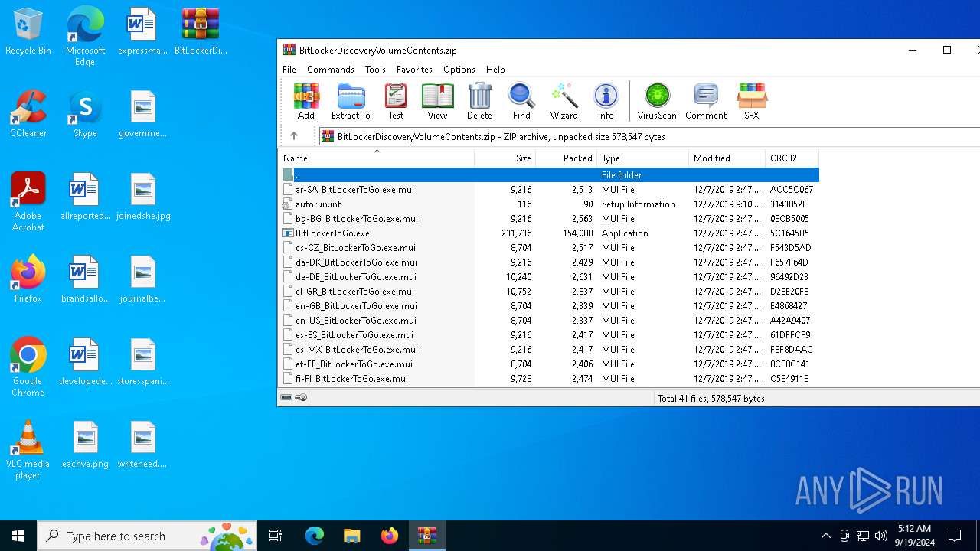This screenshot has height=551, width=980.
Task: Select the VLC media player desktop icon
Action: pyautogui.click(x=28, y=450)
